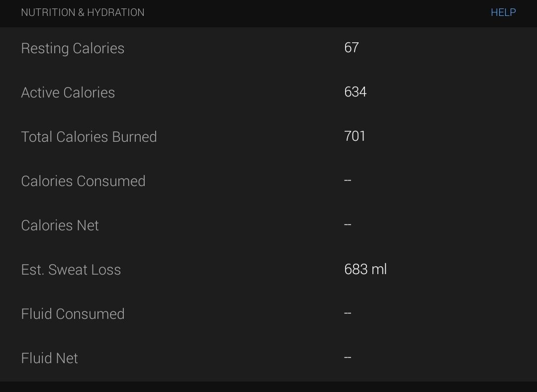This screenshot has width=537, height=392.
Task: Click the empty Calories Net value
Action: (x=348, y=224)
